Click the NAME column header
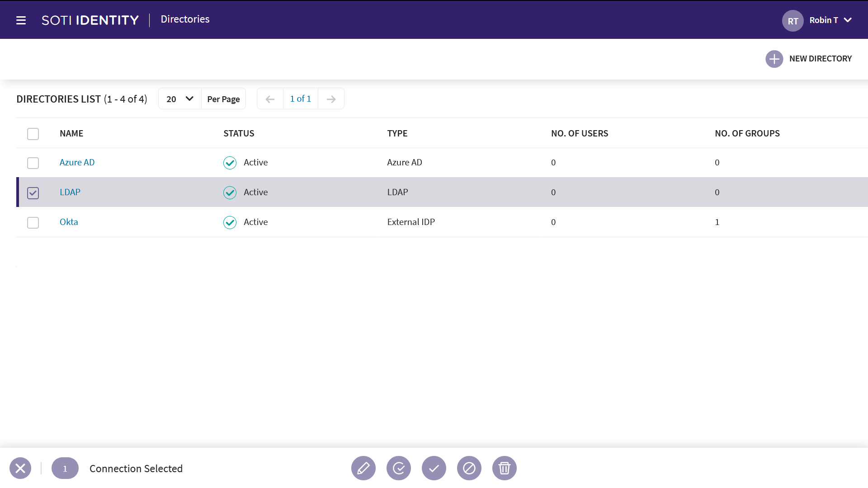 tap(71, 133)
